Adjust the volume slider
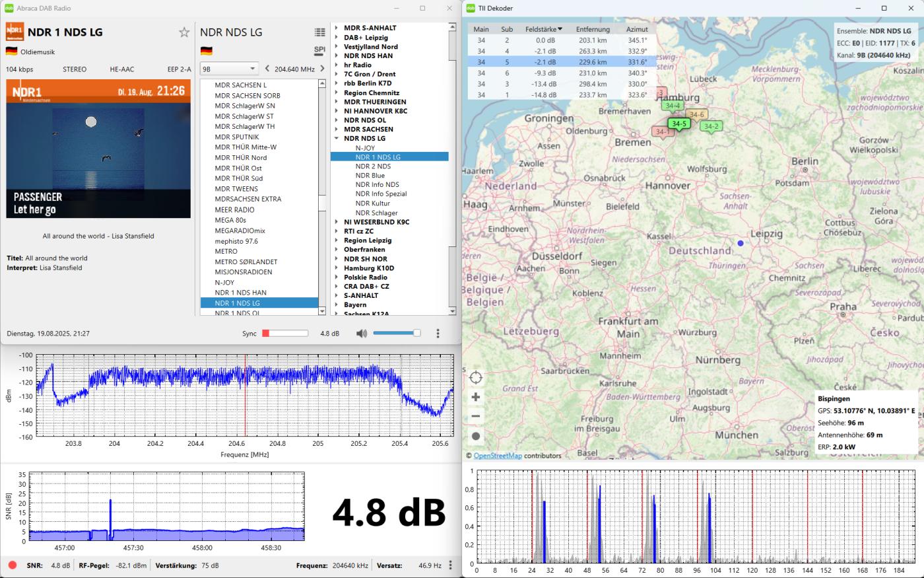The image size is (924, 578). click(x=397, y=334)
